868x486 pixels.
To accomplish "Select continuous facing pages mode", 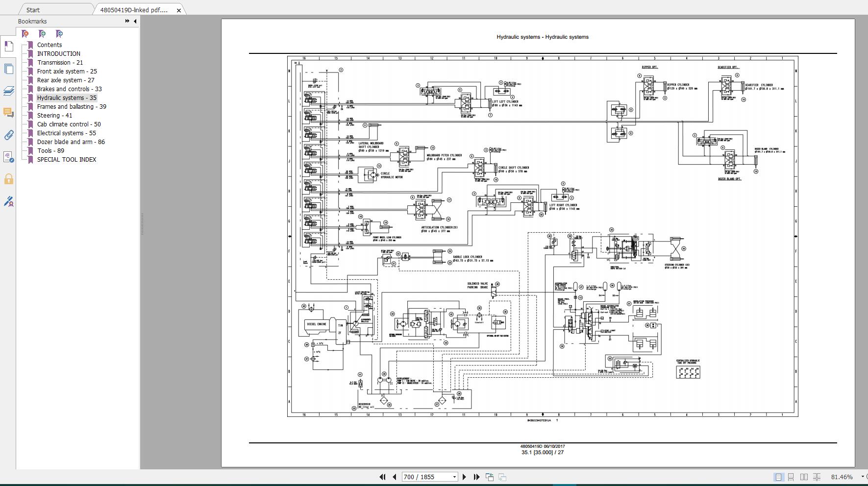I will (817, 477).
